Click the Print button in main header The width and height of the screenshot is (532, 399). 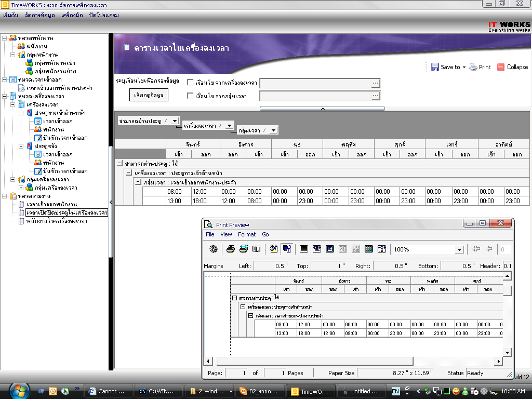point(480,67)
